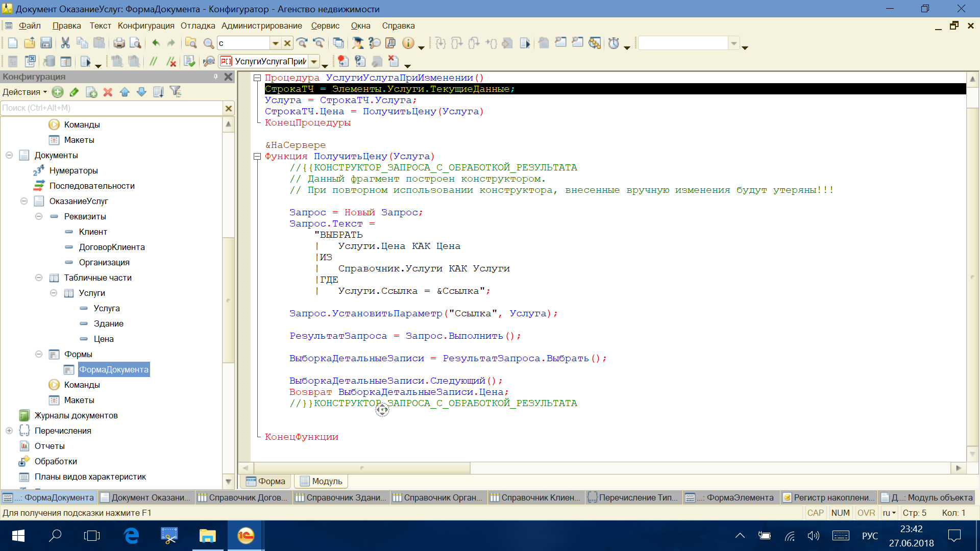Click the Configuration search field
The image size is (980, 551).
click(112, 108)
